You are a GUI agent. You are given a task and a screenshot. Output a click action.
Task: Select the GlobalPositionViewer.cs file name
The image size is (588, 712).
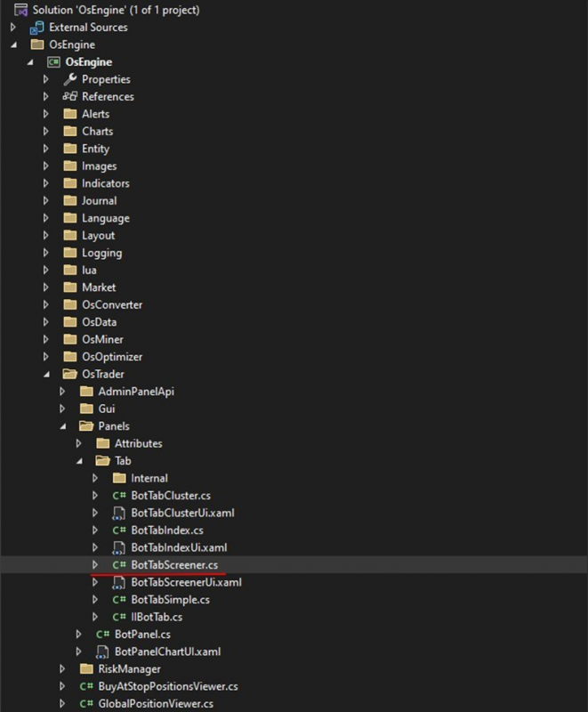pyautogui.click(x=156, y=703)
